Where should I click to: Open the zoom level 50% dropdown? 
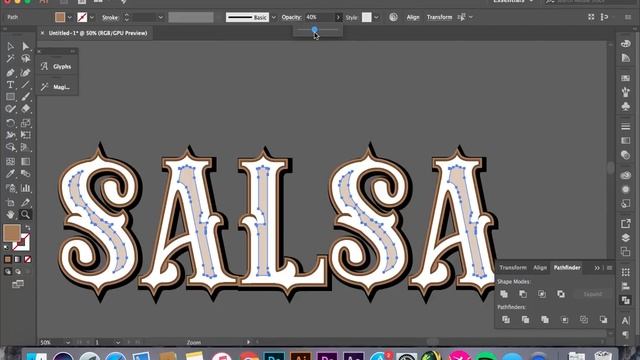point(68,342)
